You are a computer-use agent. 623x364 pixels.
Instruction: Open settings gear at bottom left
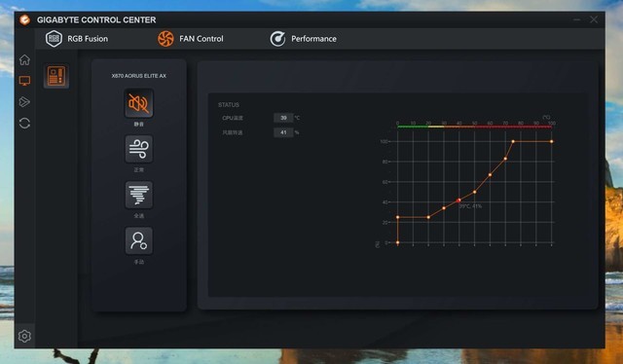[24, 336]
